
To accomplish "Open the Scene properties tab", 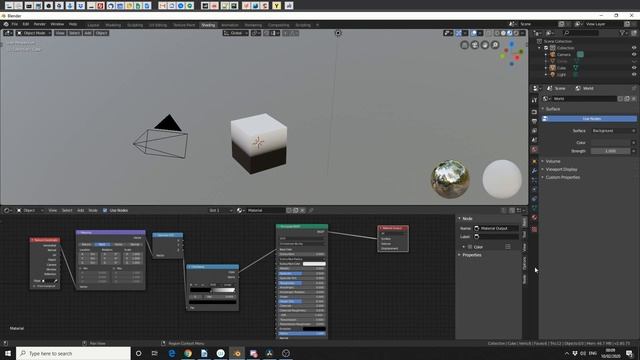I will tap(534, 140).
